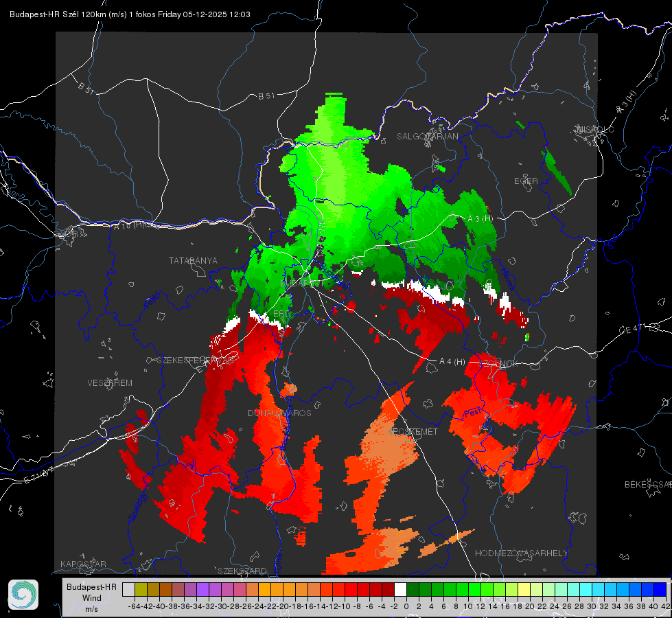Click the 0 legend value
This screenshot has width=672, height=618.
click(406, 606)
